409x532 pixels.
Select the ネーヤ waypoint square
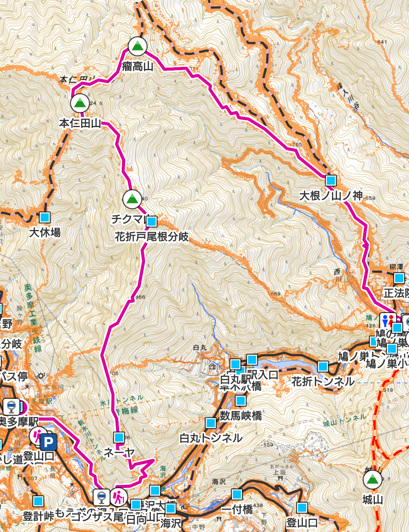pyautogui.click(x=119, y=437)
